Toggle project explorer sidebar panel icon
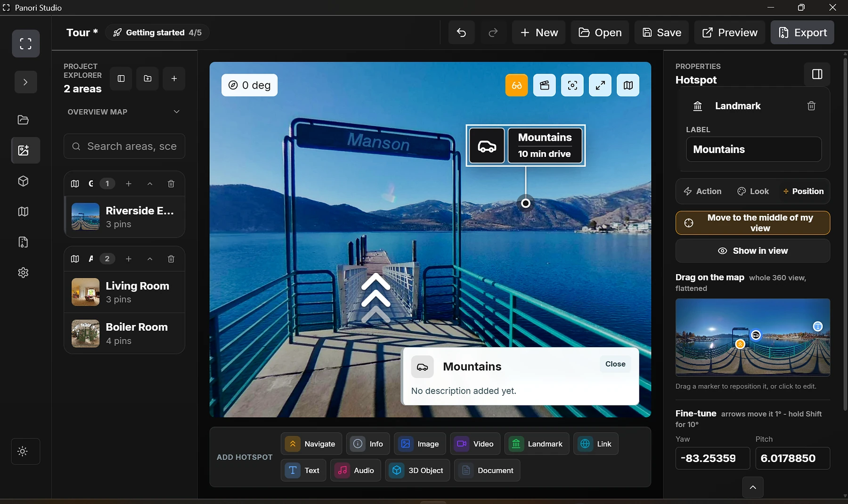Screen dimensions: 848x504 (121, 79)
